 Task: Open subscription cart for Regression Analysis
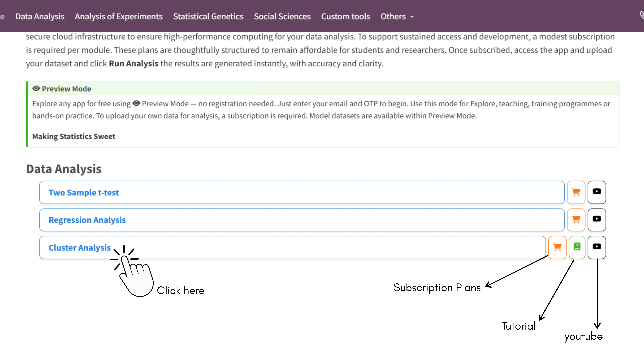coord(576,220)
